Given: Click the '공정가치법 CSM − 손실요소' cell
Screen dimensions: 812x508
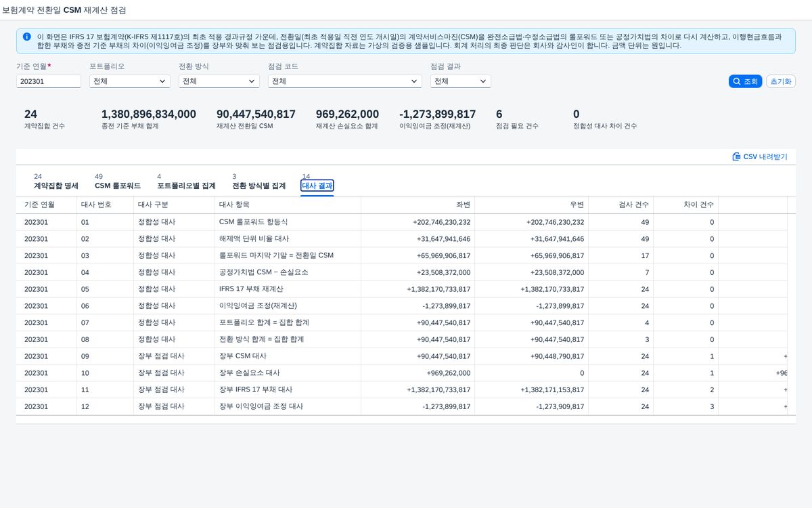Looking at the screenshot, I should pyautogui.click(x=288, y=272).
